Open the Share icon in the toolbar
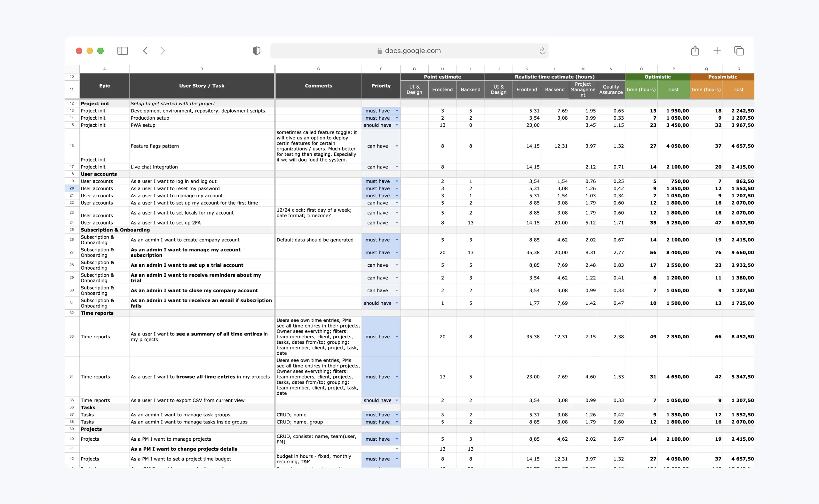 coord(695,51)
